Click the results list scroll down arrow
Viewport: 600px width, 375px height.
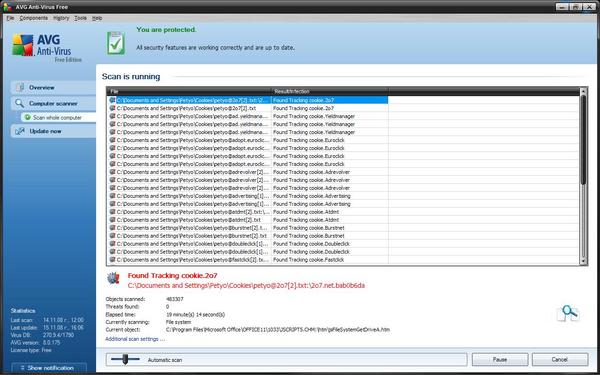[583, 261]
